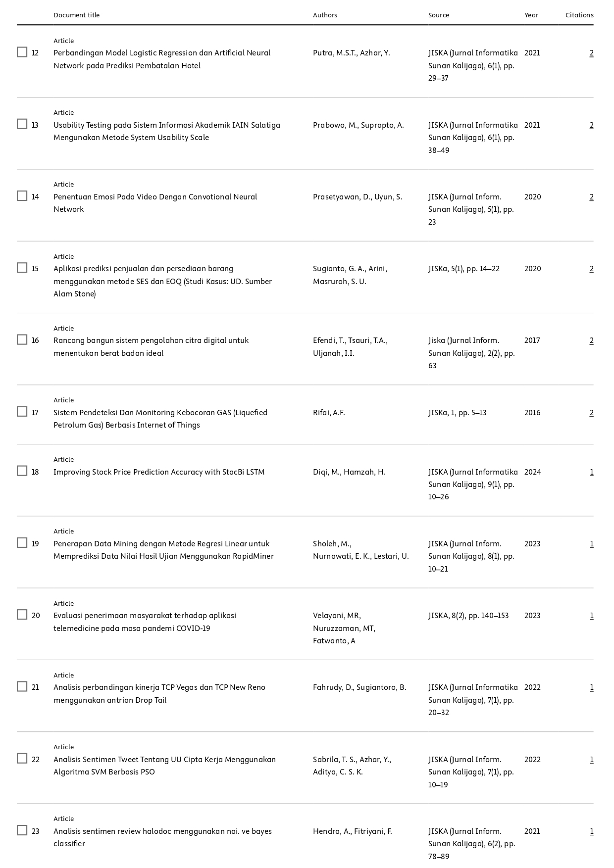Screen dimensions: 614x868
Task: Toggle checkbox next to row 21
Action: [x=22, y=687]
